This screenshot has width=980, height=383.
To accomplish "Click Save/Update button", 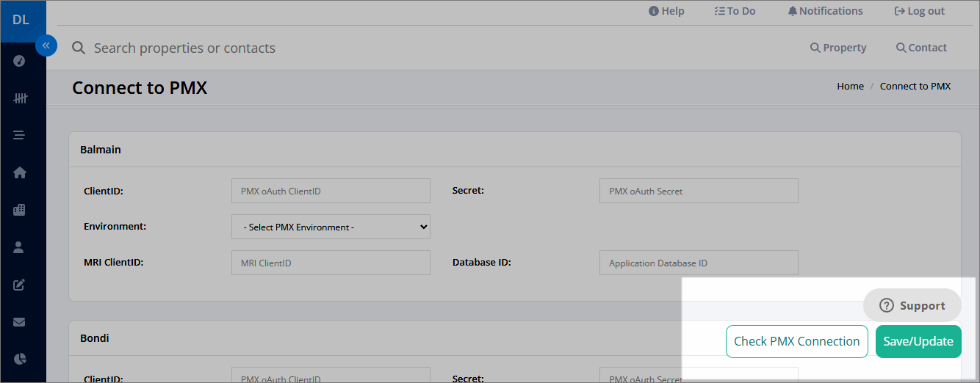I will pos(918,341).
